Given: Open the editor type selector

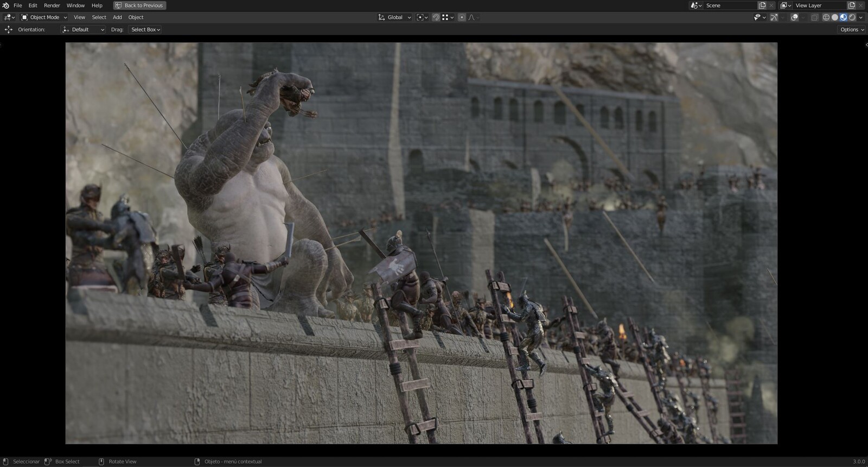Looking at the screenshot, I should (x=9, y=17).
